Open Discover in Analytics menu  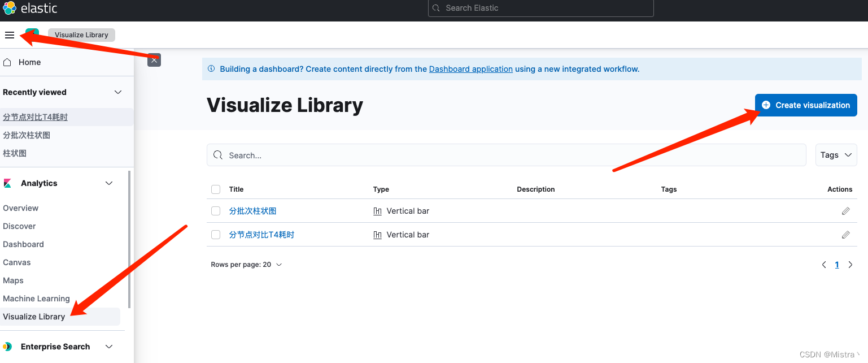tap(19, 226)
